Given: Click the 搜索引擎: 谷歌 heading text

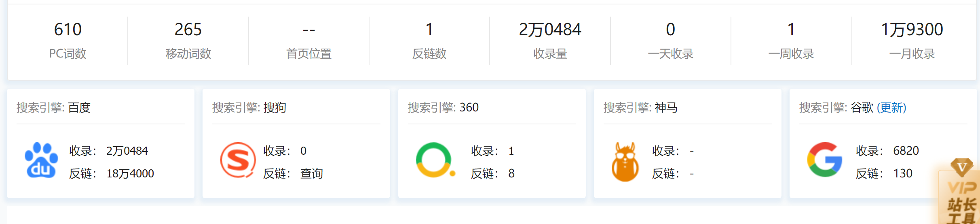Looking at the screenshot, I should (836, 107).
